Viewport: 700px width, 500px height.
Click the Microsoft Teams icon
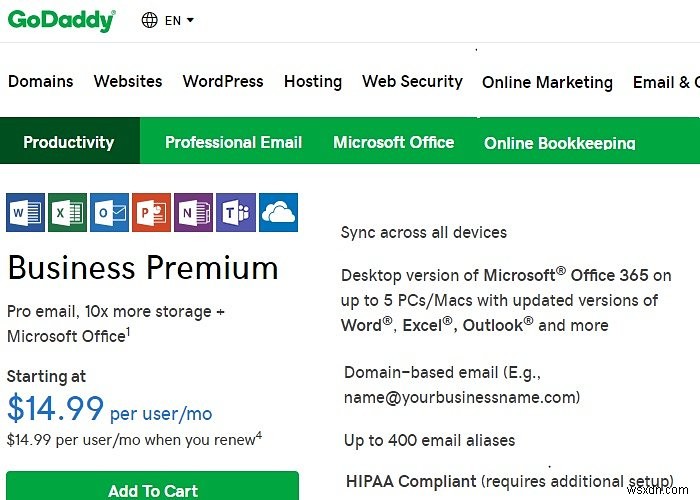[x=235, y=212]
